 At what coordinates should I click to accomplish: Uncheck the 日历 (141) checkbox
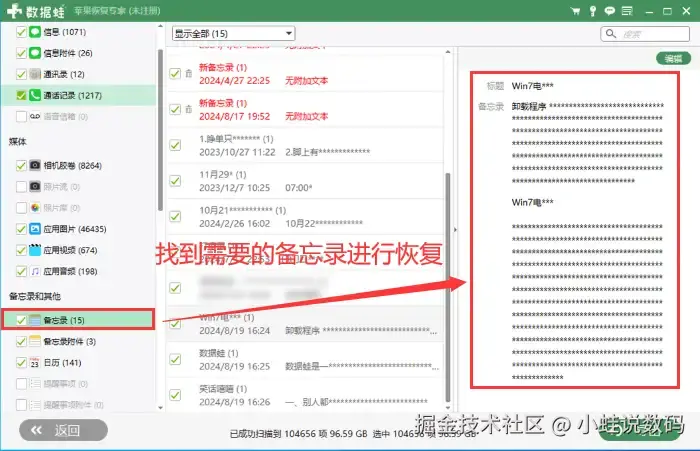point(21,363)
